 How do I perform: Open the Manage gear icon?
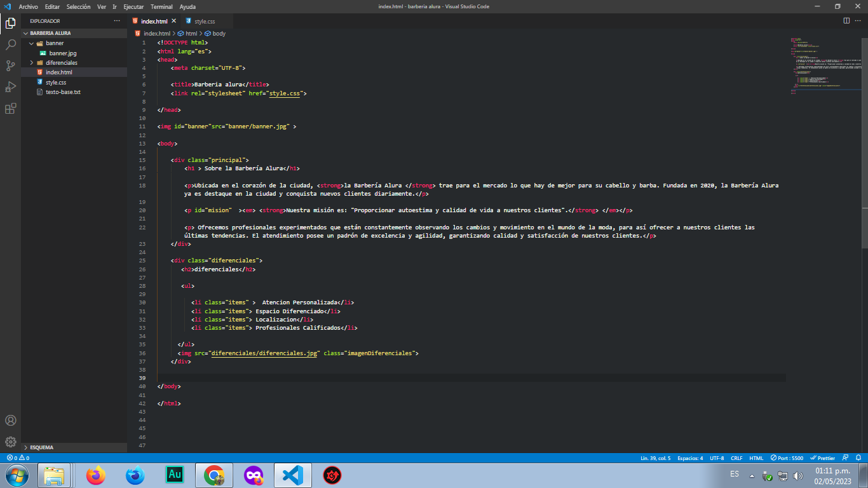(x=10, y=442)
